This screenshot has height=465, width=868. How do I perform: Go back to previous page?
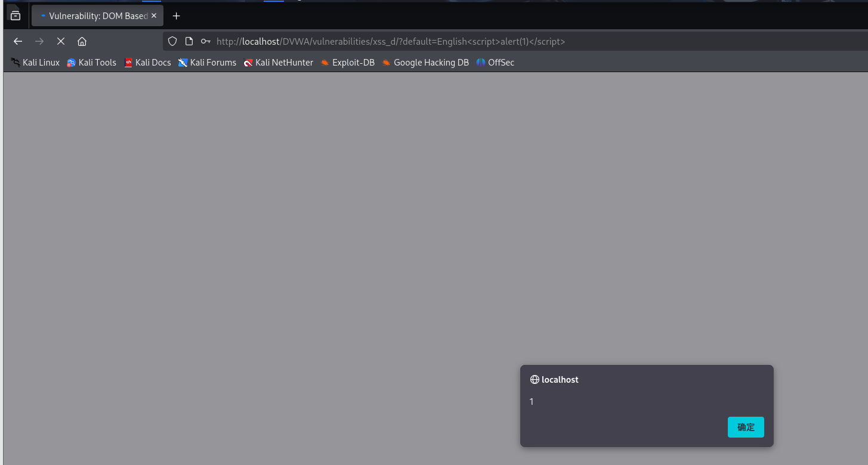(18, 41)
